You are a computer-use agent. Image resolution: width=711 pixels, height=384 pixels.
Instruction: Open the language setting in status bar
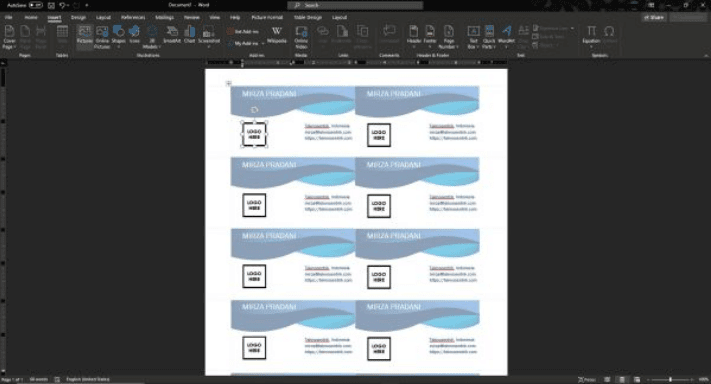88,379
